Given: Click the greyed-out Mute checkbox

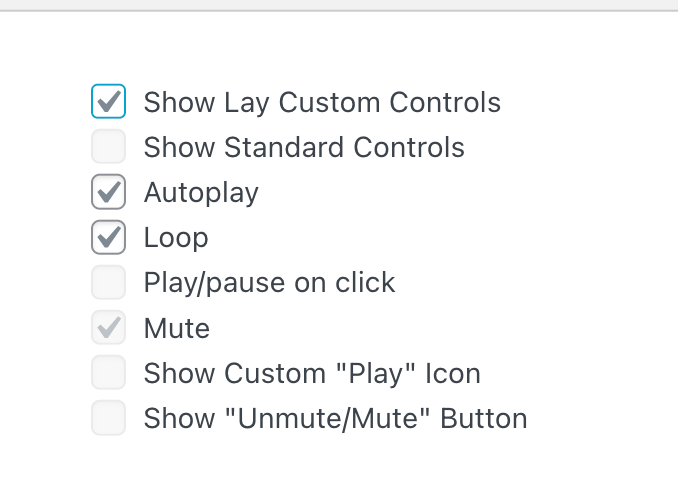Looking at the screenshot, I should pos(108,328).
